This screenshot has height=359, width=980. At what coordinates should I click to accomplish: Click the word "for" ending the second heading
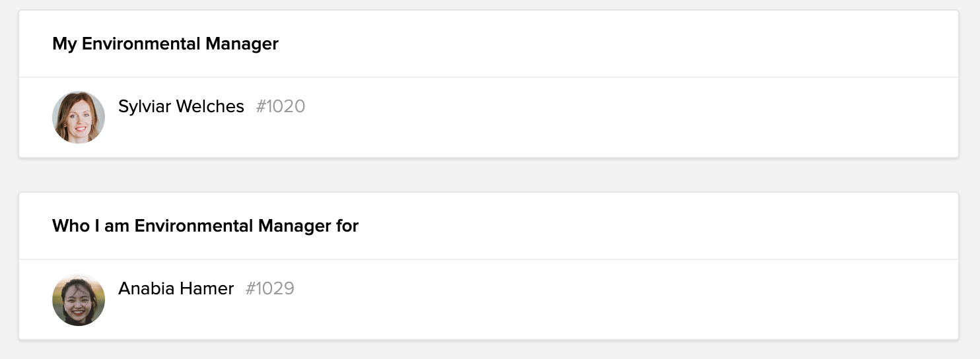pyautogui.click(x=347, y=226)
